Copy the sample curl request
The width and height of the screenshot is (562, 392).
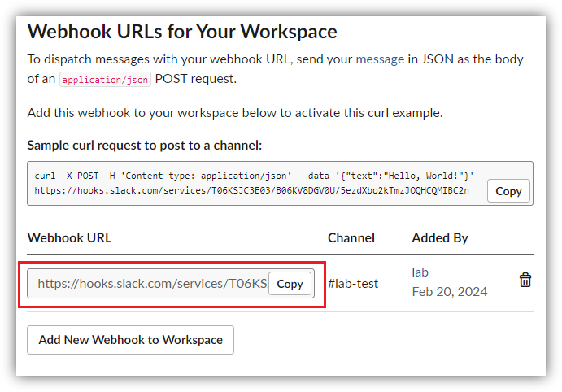[x=508, y=191]
